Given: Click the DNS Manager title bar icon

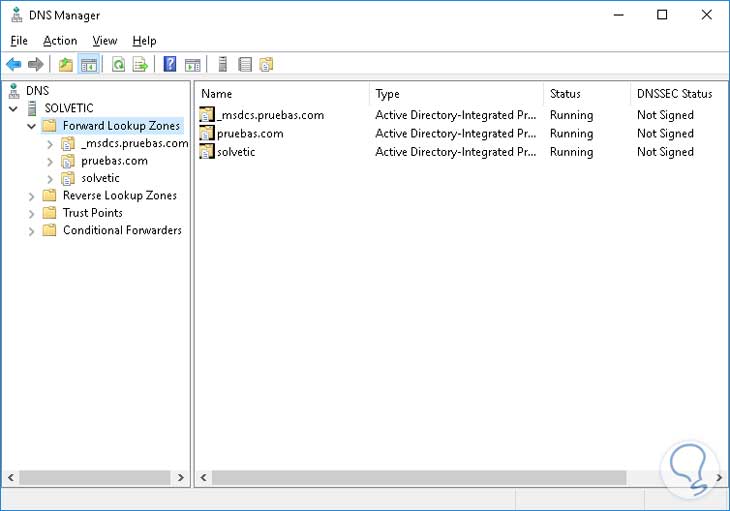Looking at the screenshot, I should coord(17,14).
